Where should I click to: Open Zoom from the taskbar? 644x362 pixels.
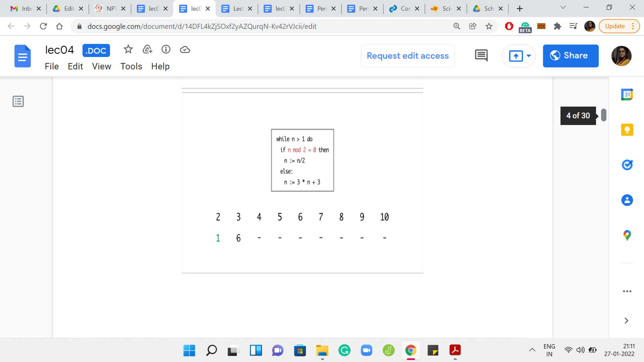pyautogui.click(x=367, y=351)
